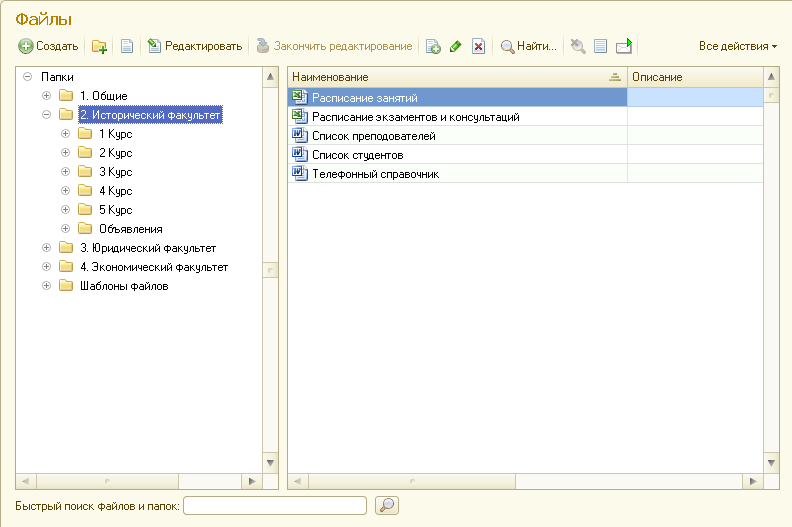This screenshot has width=792, height=527.
Task: Click the folder tree scroll right arrow
Action: [252, 482]
